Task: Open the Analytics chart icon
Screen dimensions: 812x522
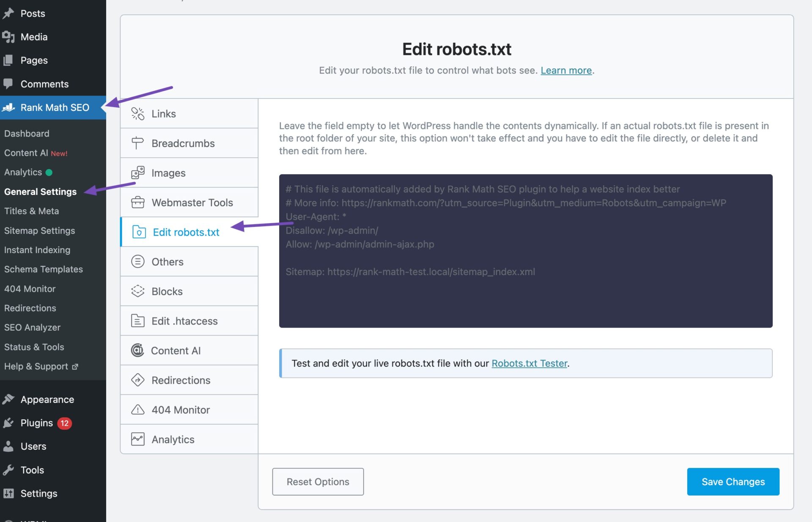Action: click(x=137, y=439)
